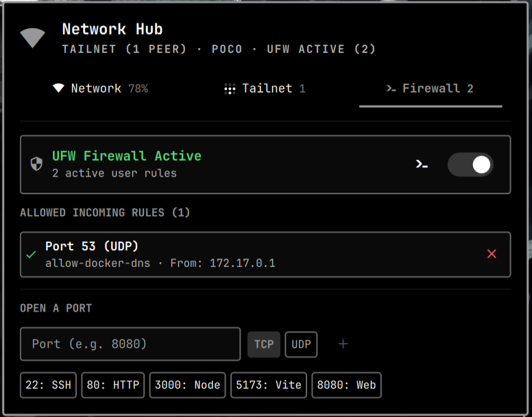Switch to the Tailnet tab

tap(265, 88)
